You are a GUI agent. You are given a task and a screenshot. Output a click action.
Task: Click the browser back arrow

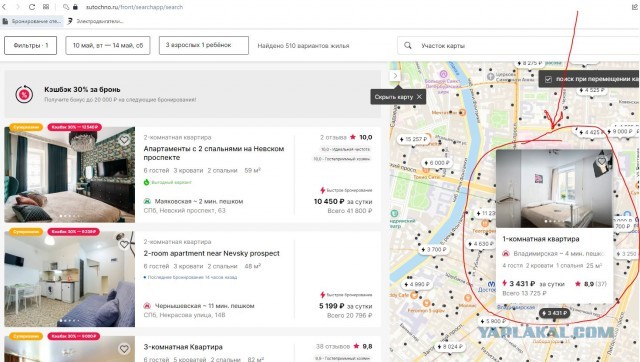5,7
